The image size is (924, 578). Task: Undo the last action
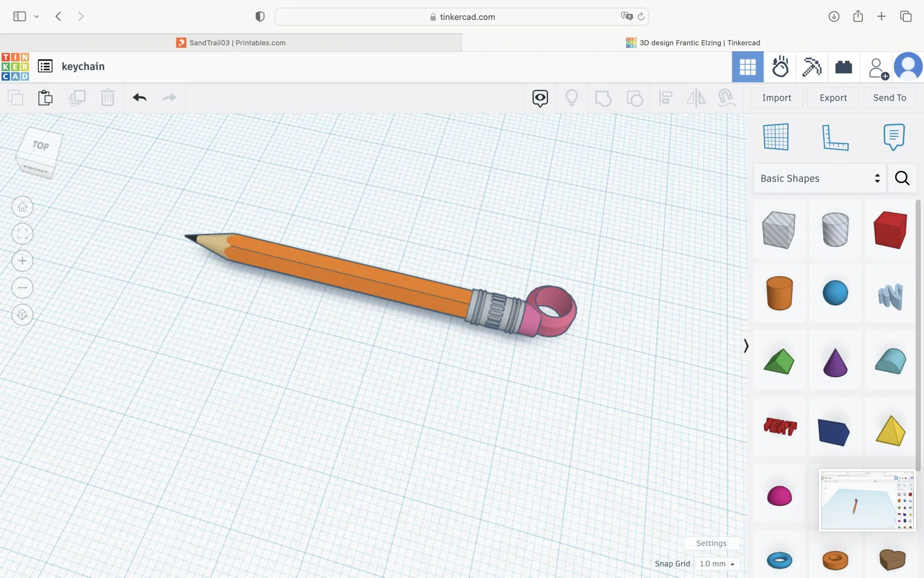click(139, 98)
